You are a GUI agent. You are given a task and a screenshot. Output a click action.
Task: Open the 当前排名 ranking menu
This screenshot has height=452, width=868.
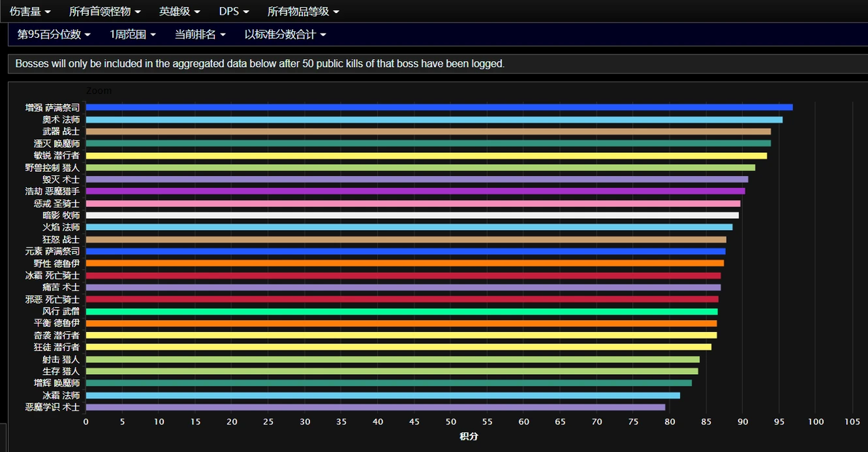click(x=200, y=34)
